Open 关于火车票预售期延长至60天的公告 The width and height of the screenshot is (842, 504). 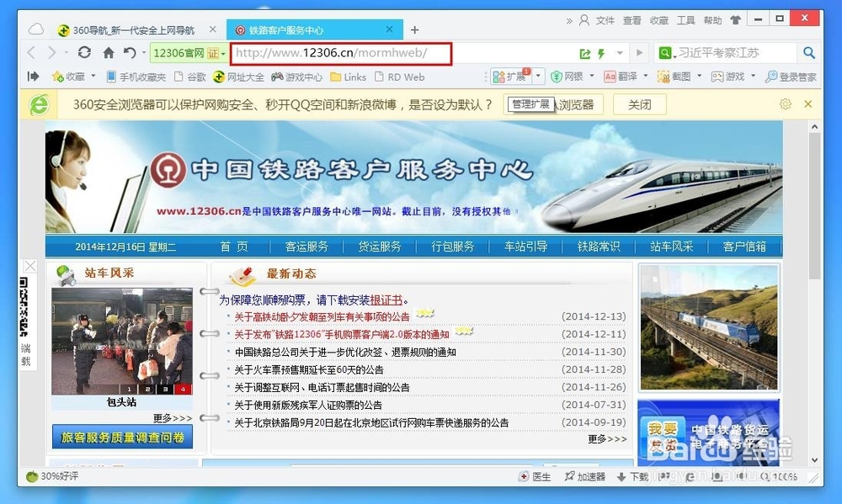[x=309, y=370]
